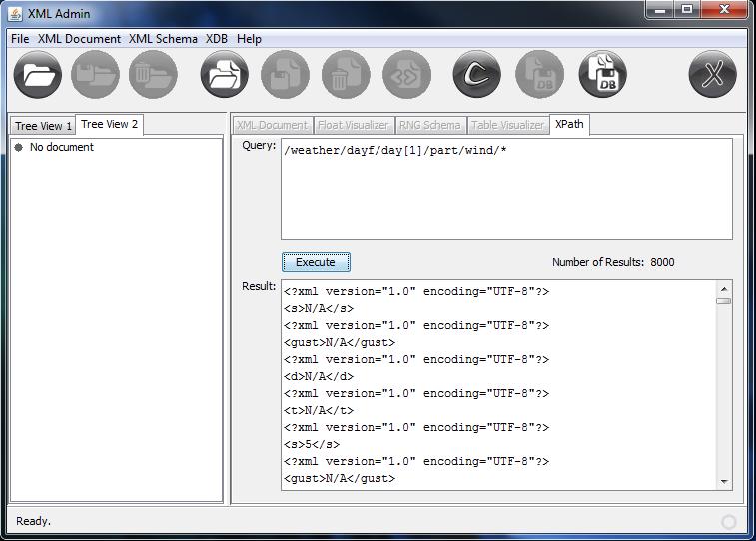Viewport: 756px width, 541px height.
Task: Click the status bar circular progress indicator
Action: tap(728, 522)
